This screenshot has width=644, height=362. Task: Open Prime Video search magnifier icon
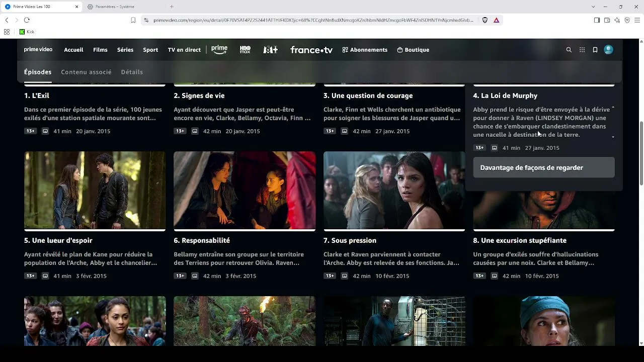[569, 50]
